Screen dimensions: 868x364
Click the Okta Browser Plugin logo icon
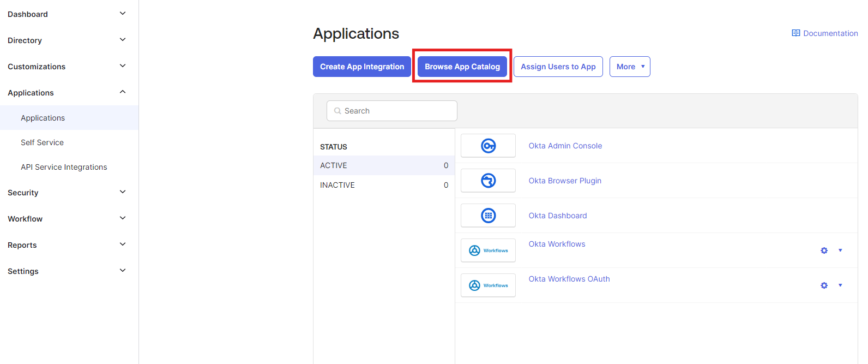click(x=489, y=181)
